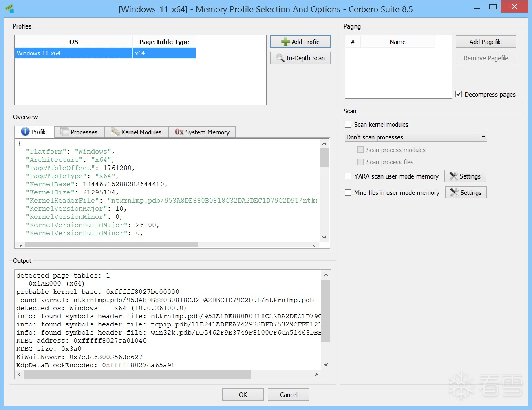Click the blue info icon on Profile tab
The height and width of the screenshot is (410, 532).
[25, 131]
